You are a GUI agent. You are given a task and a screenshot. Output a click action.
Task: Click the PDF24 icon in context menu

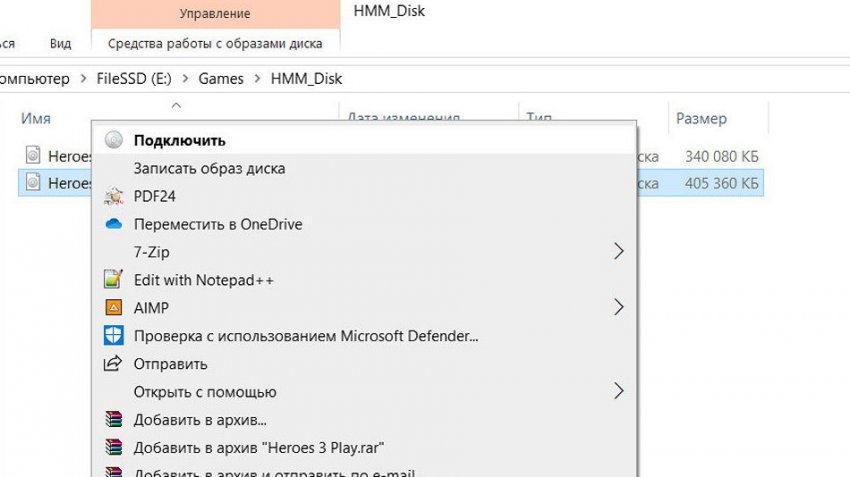(114, 196)
